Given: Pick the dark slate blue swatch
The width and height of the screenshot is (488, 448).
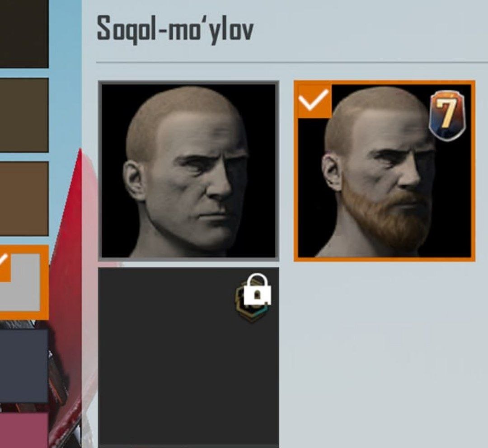Looking at the screenshot, I should click(24, 366).
